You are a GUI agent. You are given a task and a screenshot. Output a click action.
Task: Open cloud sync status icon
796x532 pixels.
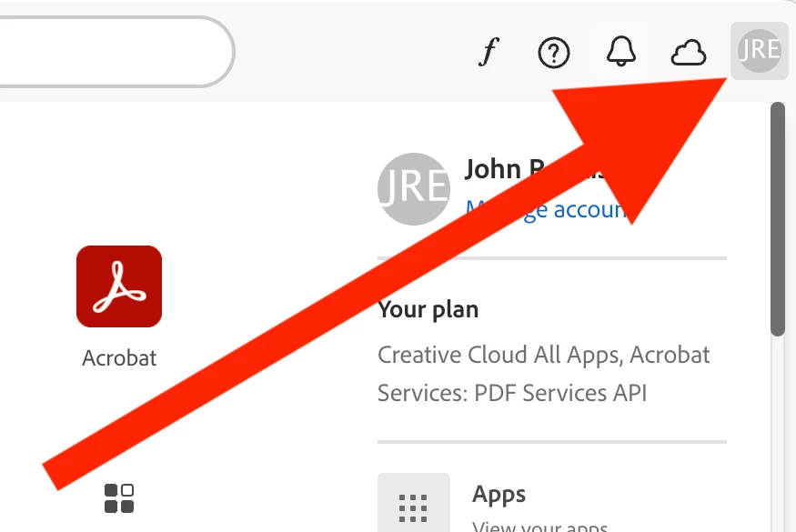[689, 53]
